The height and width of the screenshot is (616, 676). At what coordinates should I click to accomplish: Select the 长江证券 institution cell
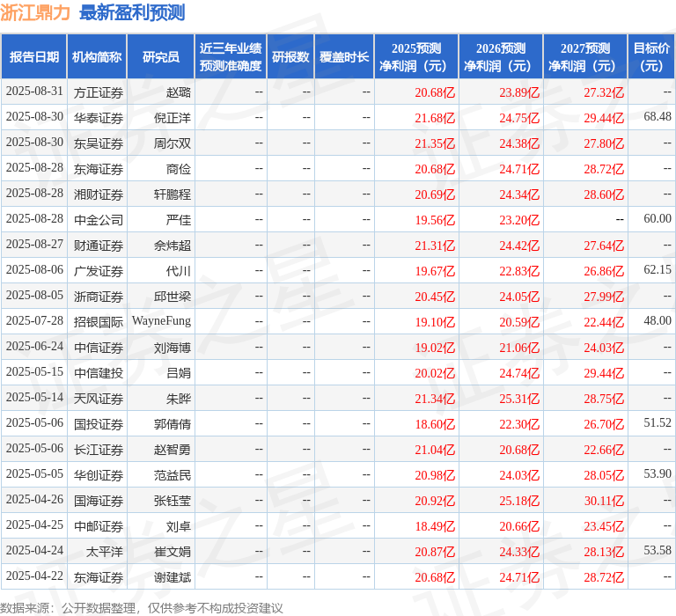click(x=99, y=450)
